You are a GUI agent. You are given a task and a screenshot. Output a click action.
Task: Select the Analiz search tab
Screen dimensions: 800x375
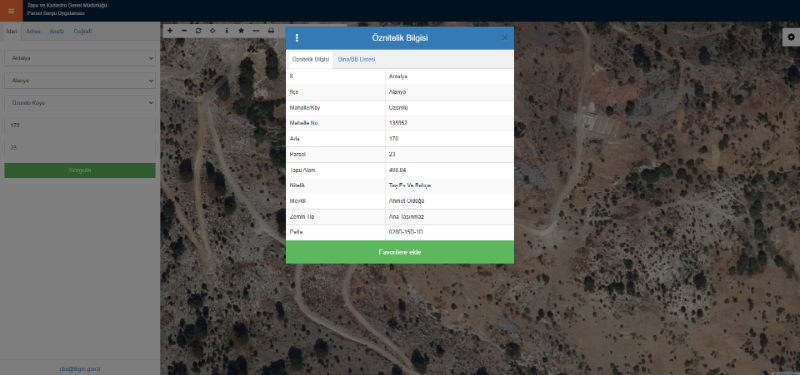[x=57, y=31]
